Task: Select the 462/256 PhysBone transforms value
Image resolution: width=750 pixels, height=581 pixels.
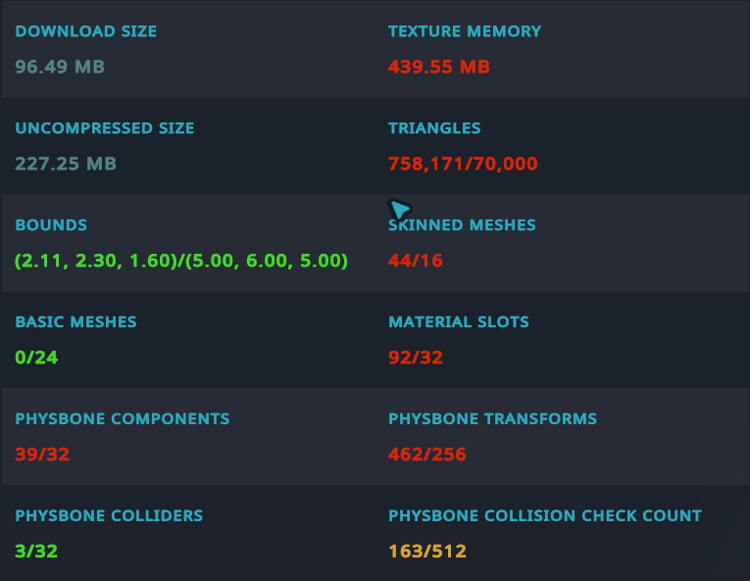Action: 427,455
